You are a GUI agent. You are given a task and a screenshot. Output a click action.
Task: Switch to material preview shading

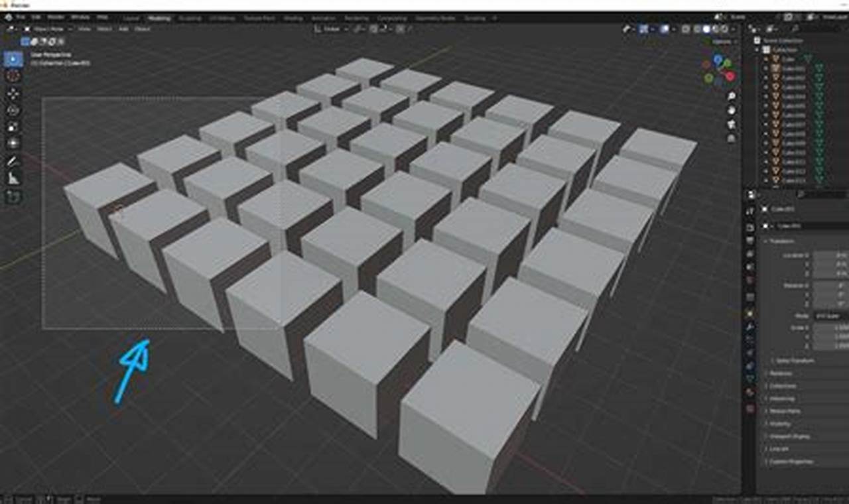coord(715,29)
